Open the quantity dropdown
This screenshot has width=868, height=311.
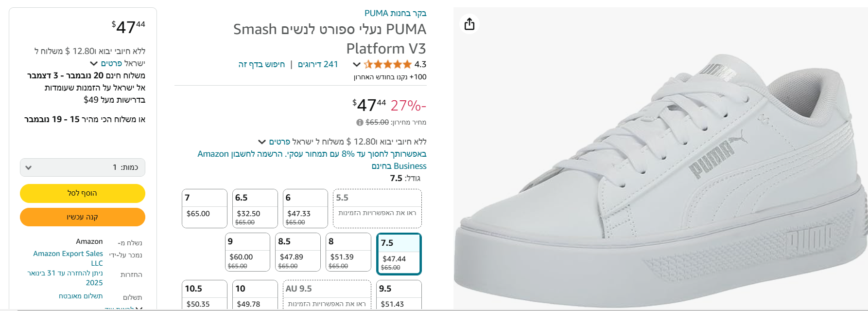(83, 167)
